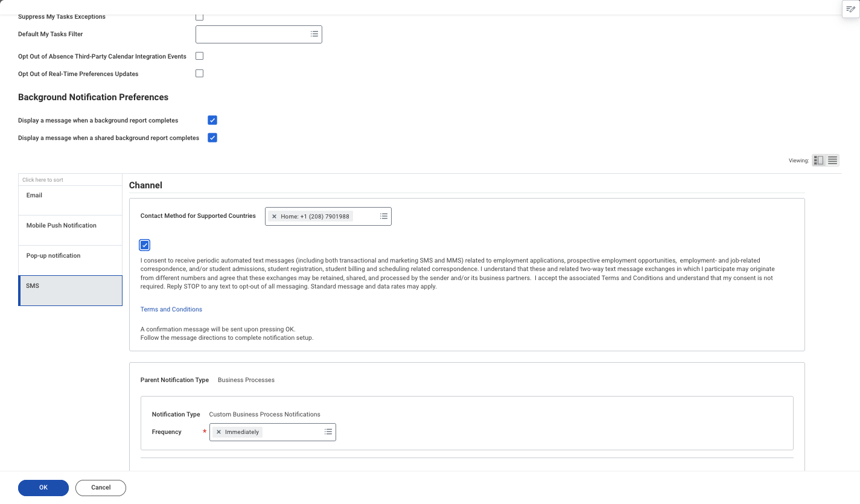Image resolution: width=860 pixels, height=504 pixels.
Task: Click the Default My Tasks Filter field
Action: pyautogui.click(x=259, y=34)
